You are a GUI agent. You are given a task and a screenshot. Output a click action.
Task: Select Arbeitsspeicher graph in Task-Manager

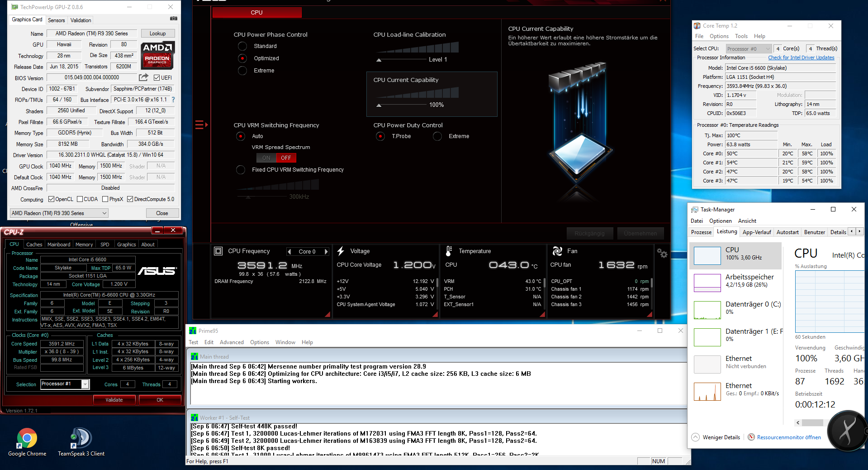coord(707,283)
